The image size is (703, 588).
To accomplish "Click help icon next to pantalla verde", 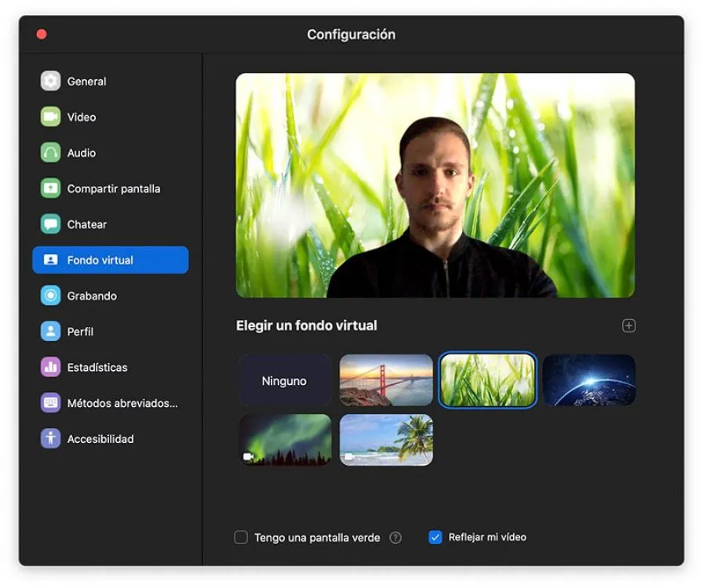I will pyautogui.click(x=395, y=537).
